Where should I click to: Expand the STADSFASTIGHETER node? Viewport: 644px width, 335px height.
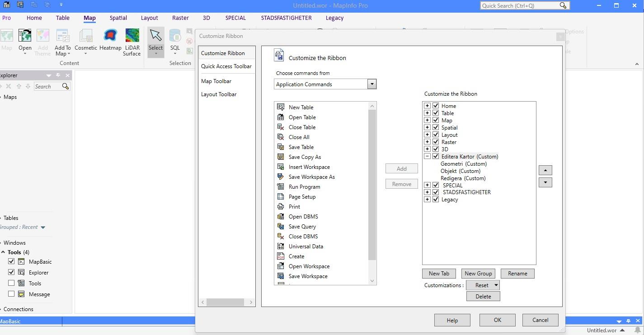click(x=427, y=192)
